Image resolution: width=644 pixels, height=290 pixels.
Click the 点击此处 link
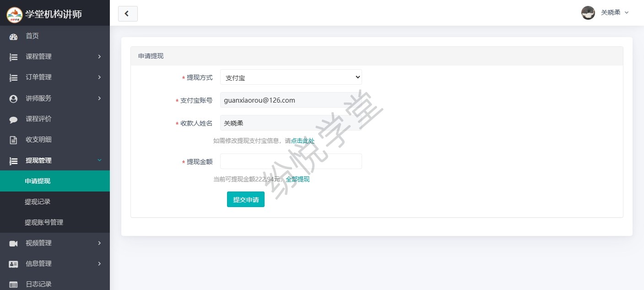pos(303,141)
